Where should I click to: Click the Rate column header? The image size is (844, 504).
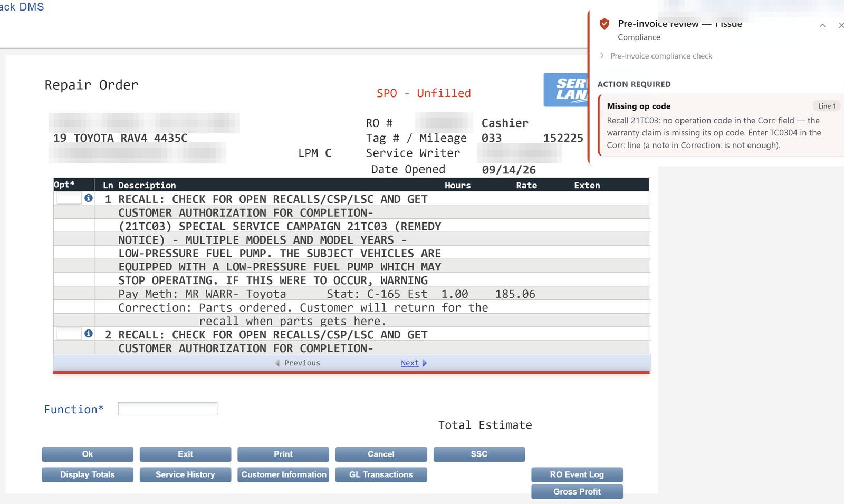(526, 185)
